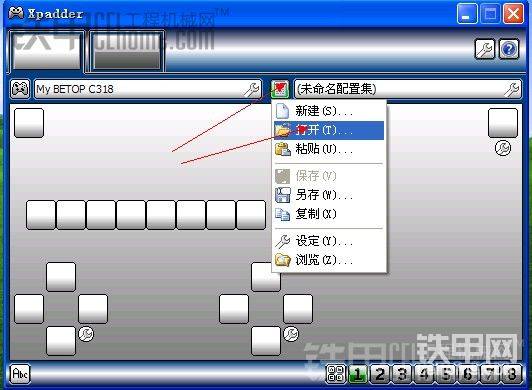This screenshot has width=532, height=390.
Task: Click the wrench icon beside the left d-pad
Action: coord(86,334)
